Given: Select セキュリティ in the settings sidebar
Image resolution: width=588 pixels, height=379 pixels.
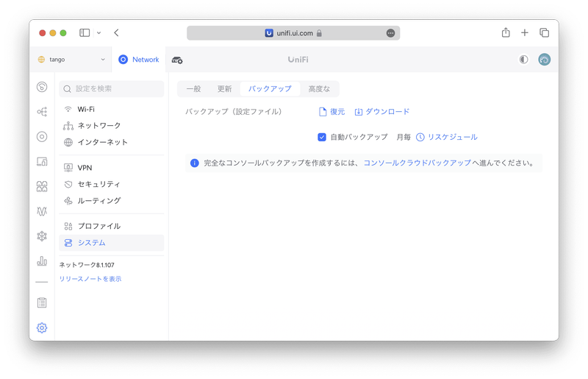Looking at the screenshot, I should coord(98,184).
